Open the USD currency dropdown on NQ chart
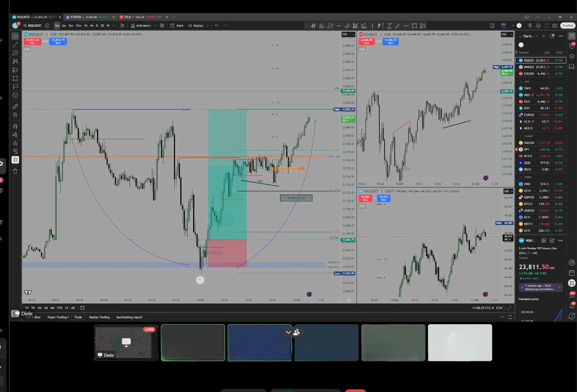577x392 pixels. point(348,34)
